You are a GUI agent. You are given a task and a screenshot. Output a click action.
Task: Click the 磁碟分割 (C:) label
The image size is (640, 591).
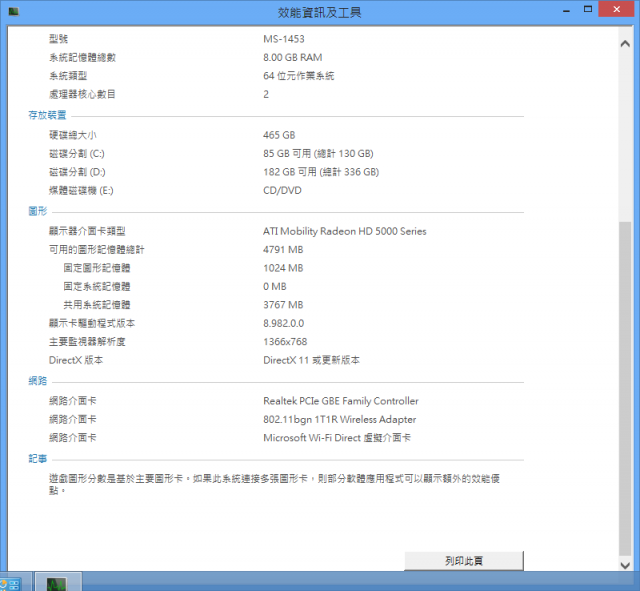pos(77,154)
